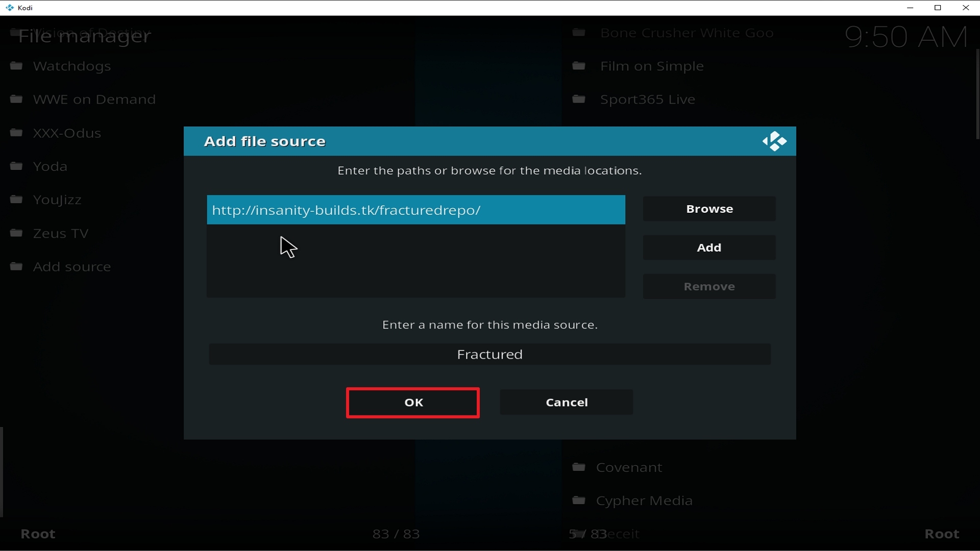
Task: Select the YouJizz folder icon
Action: click(x=16, y=199)
